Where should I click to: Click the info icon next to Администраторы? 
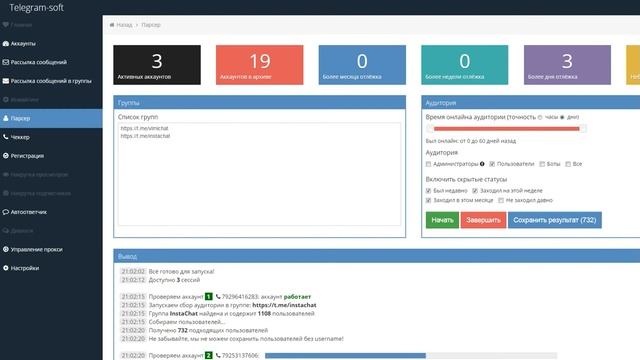482,164
